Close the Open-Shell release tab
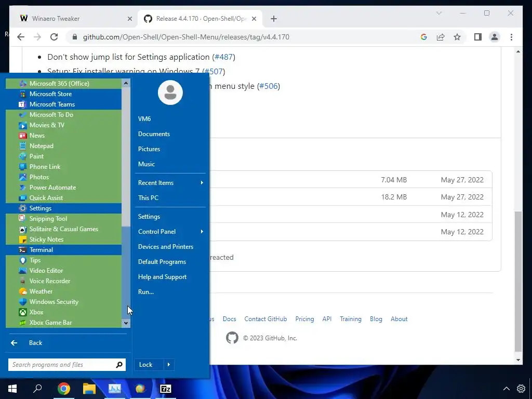532x399 pixels. click(x=254, y=19)
